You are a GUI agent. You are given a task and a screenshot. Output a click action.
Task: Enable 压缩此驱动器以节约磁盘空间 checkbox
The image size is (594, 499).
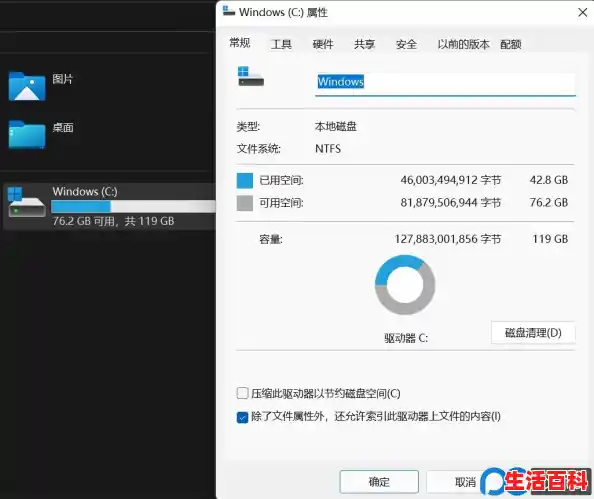point(242,393)
